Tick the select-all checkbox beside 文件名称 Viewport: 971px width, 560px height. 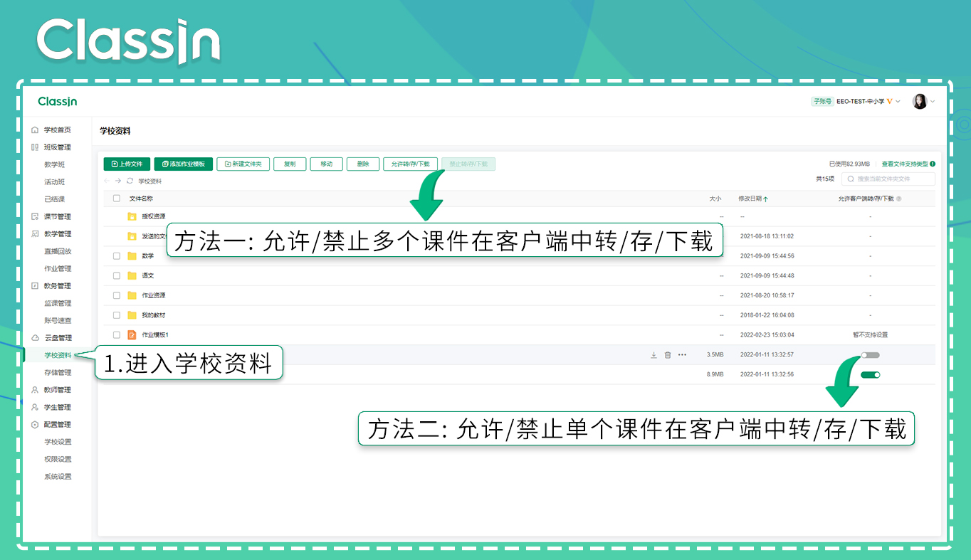[x=117, y=199]
